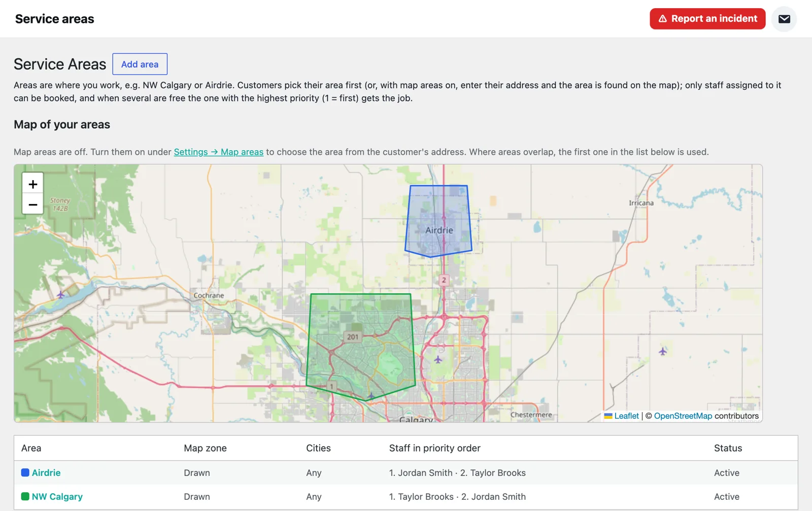Click the Chestermere label on the map
Image resolution: width=812 pixels, height=511 pixels.
pos(531,415)
